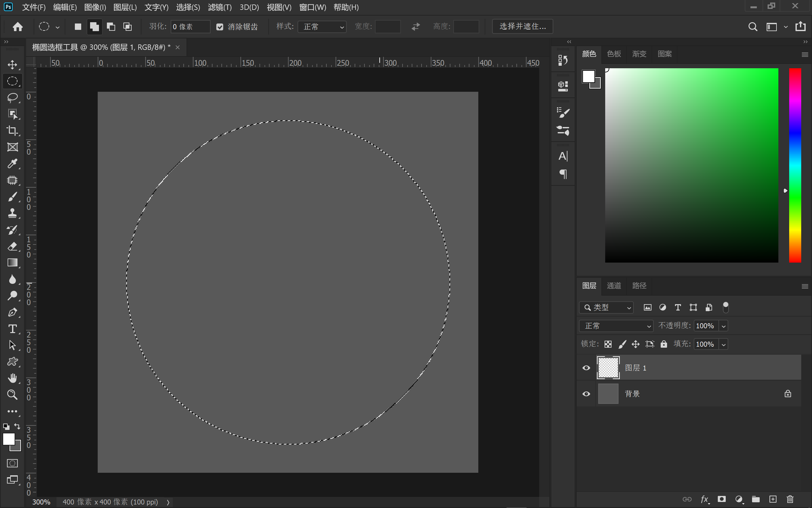Click the Search icon in options bar

pyautogui.click(x=753, y=27)
